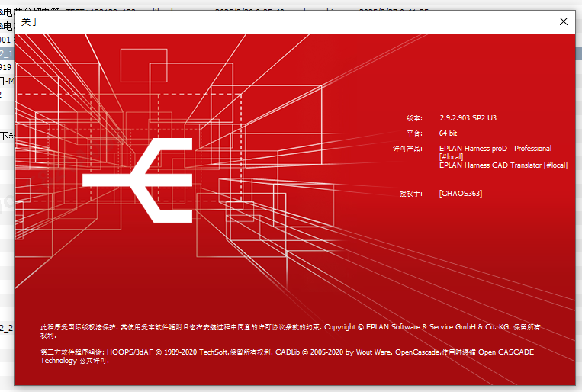Select the version number 2.9.2.903 SP2 U3
The height and width of the screenshot is (392, 582).
[x=468, y=118]
